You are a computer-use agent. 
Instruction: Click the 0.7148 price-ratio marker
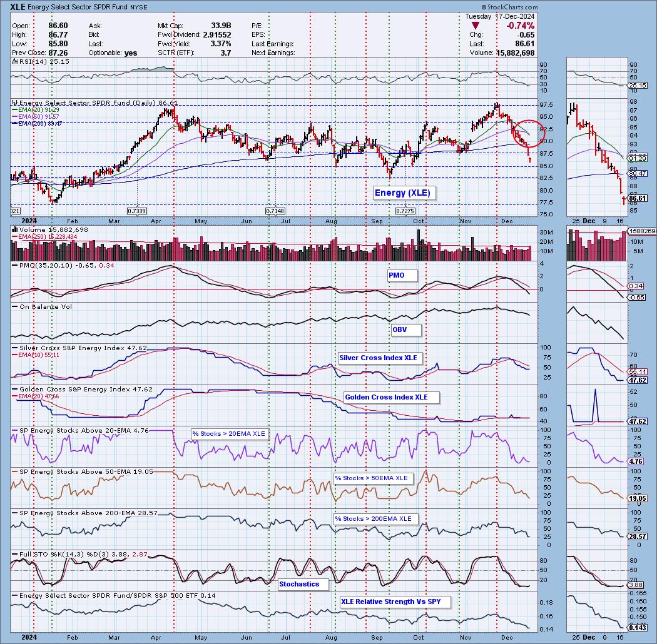click(x=275, y=211)
